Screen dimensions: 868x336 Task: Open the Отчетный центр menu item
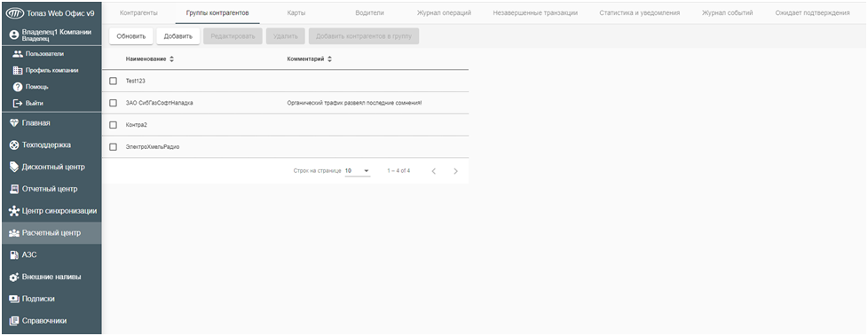pyautogui.click(x=51, y=189)
